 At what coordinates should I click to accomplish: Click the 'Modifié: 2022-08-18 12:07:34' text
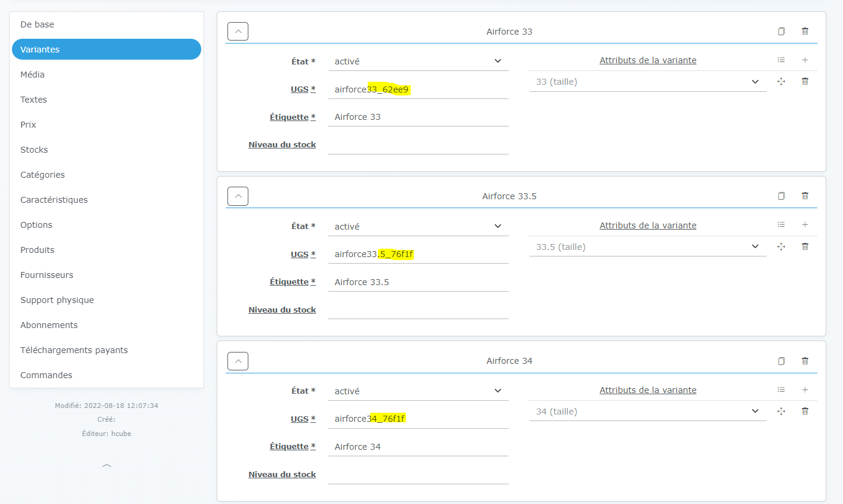106,406
